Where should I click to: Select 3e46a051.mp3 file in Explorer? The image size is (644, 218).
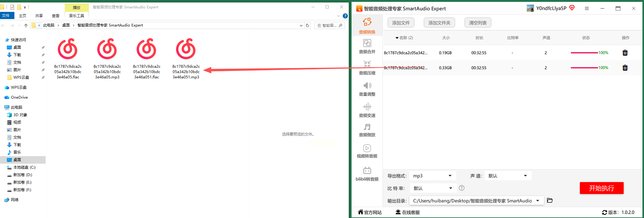[186, 58]
